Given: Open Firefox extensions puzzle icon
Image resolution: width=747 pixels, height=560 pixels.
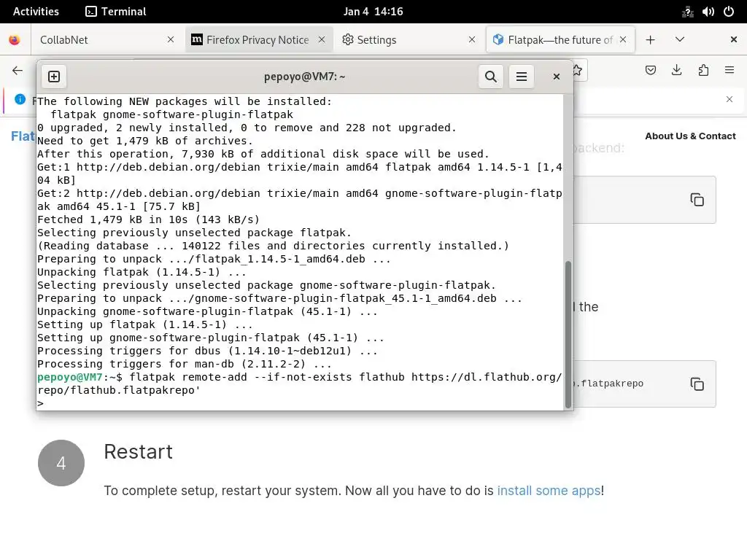Looking at the screenshot, I should 703,71.
